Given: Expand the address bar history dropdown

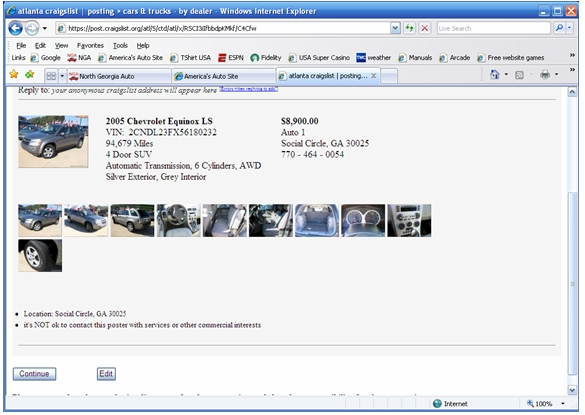Looking at the screenshot, I should pyautogui.click(x=395, y=28).
